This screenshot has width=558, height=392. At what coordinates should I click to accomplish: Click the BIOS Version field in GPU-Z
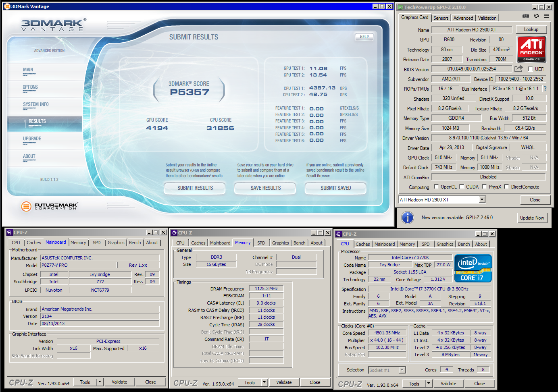(472, 69)
